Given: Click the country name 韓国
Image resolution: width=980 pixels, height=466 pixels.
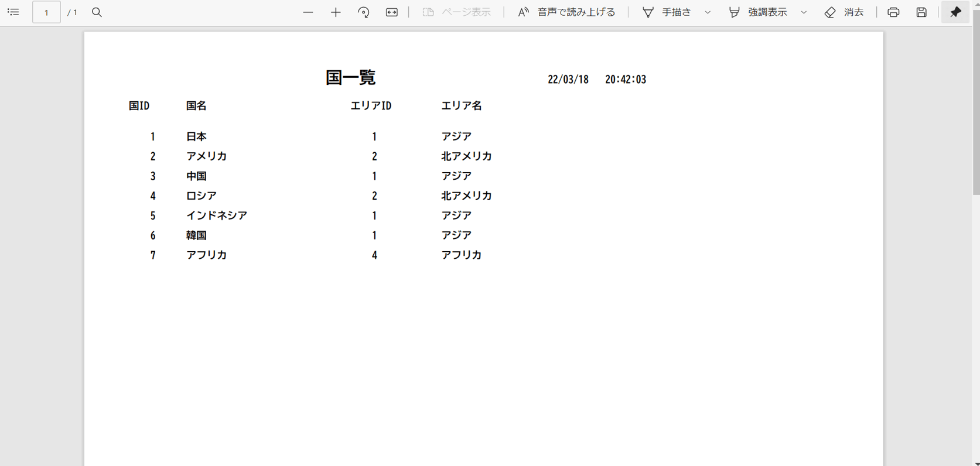Looking at the screenshot, I should point(196,235).
